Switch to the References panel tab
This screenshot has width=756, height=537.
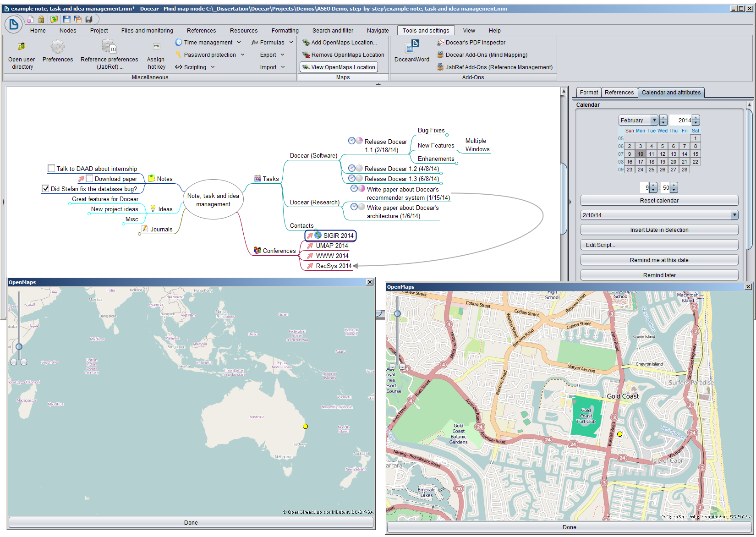point(619,93)
